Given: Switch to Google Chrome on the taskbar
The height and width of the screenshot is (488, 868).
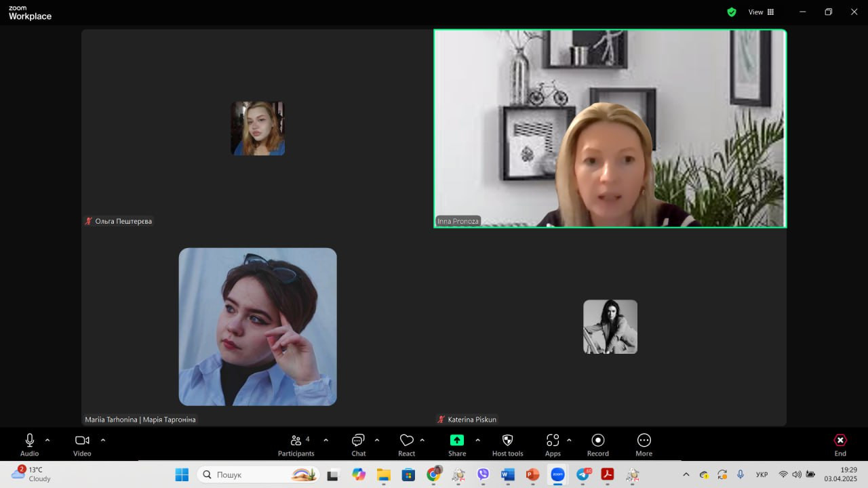Looking at the screenshot, I should (x=433, y=474).
